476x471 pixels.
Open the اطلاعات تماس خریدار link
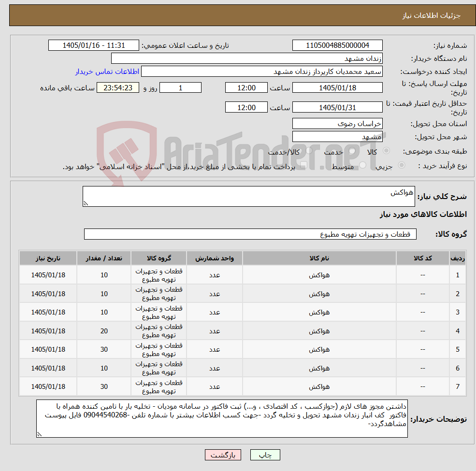click(x=107, y=71)
